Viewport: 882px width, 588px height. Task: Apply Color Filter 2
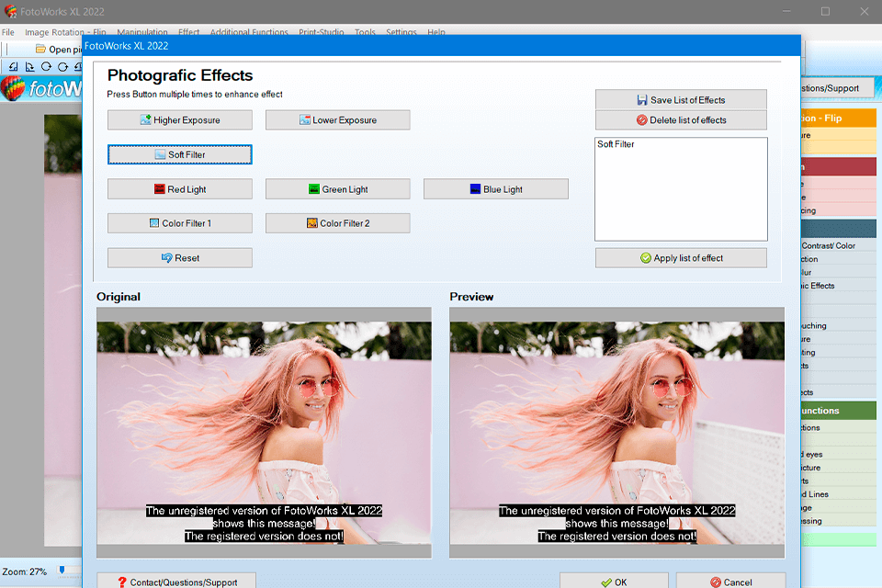[x=337, y=223]
